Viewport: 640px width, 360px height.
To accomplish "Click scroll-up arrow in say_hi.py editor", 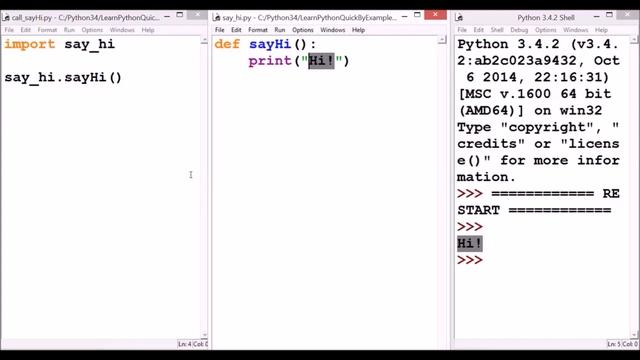I will [442, 40].
